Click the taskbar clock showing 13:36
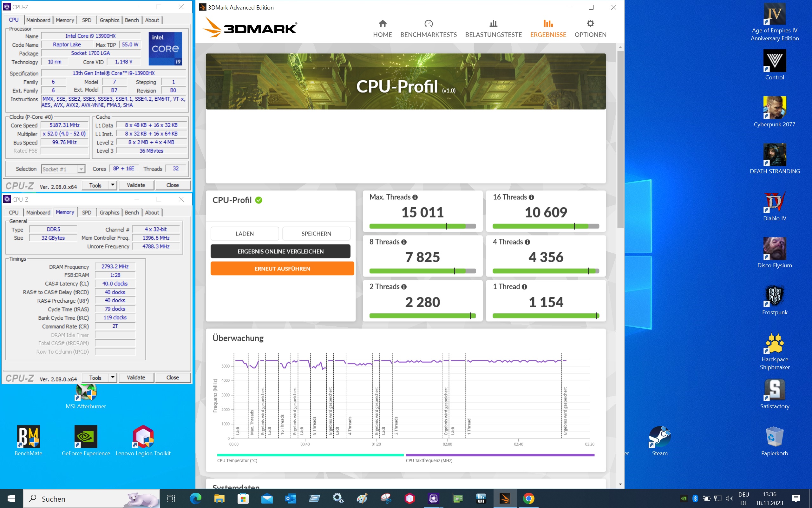 (x=769, y=498)
